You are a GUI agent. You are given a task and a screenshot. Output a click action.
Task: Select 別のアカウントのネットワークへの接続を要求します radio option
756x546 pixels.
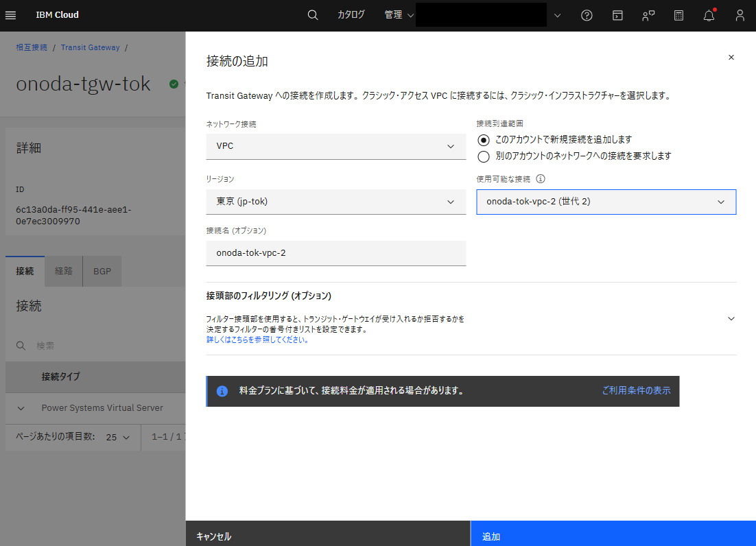coord(483,156)
